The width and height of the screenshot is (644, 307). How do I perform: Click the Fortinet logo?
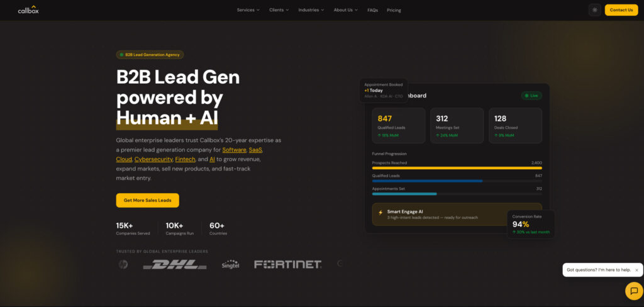[288, 264]
